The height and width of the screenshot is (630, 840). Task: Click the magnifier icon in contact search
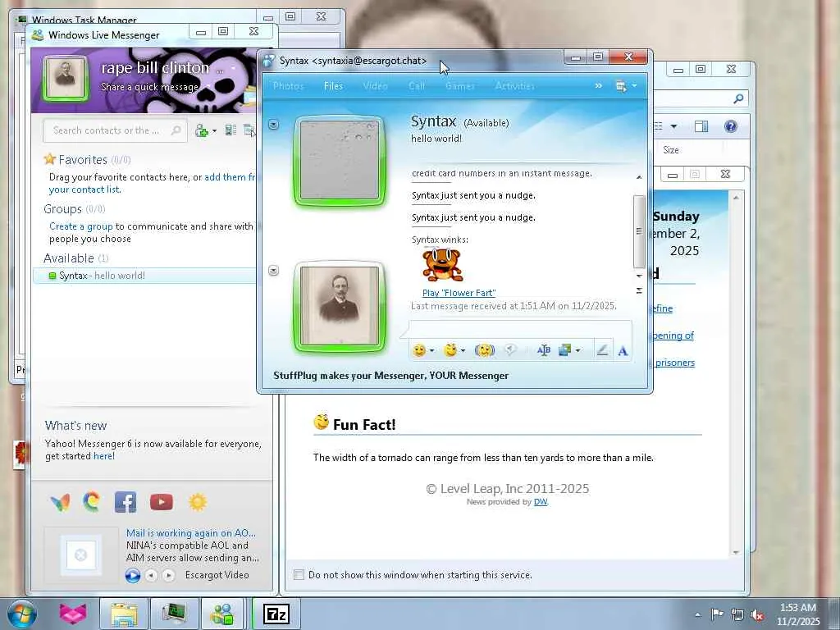(176, 130)
